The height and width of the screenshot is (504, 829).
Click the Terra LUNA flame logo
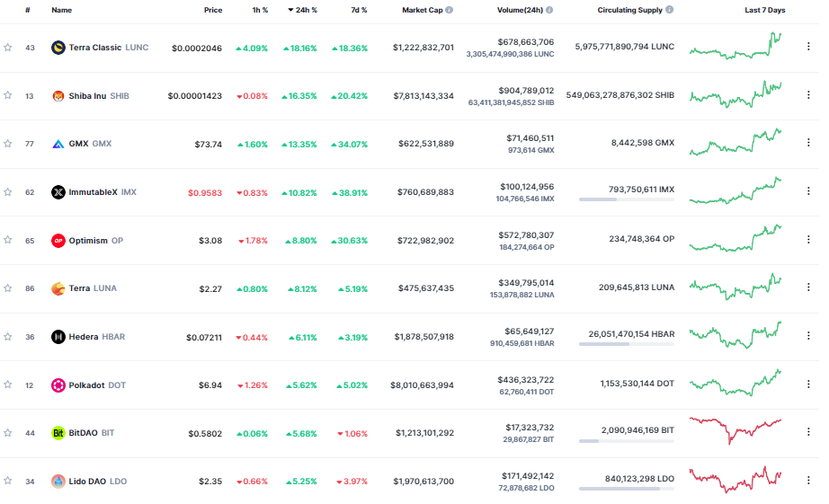point(58,288)
